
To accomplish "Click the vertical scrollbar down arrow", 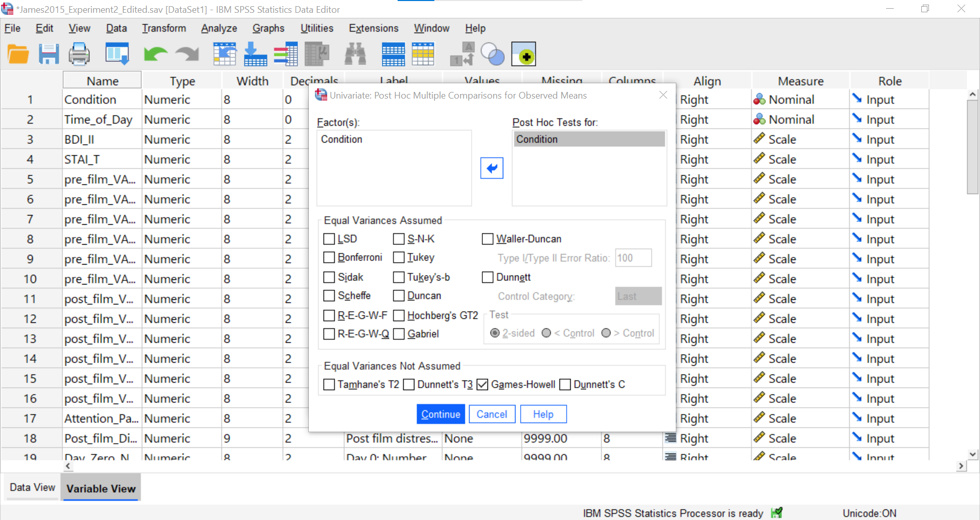I will 973,454.
